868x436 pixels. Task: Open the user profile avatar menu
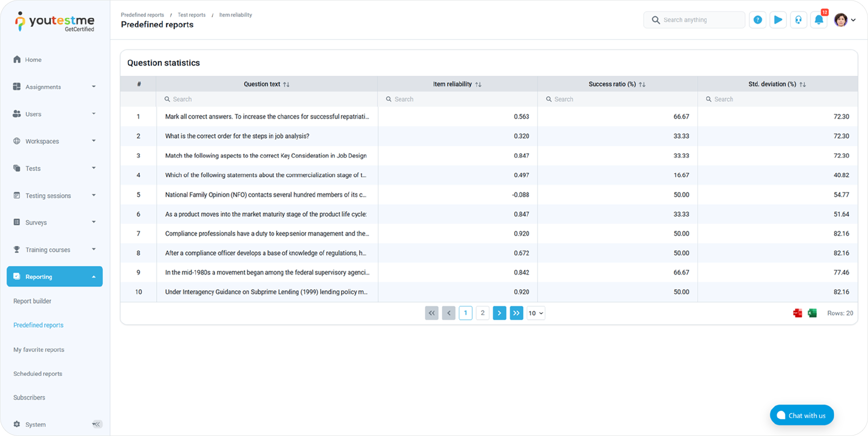click(x=844, y=20)
